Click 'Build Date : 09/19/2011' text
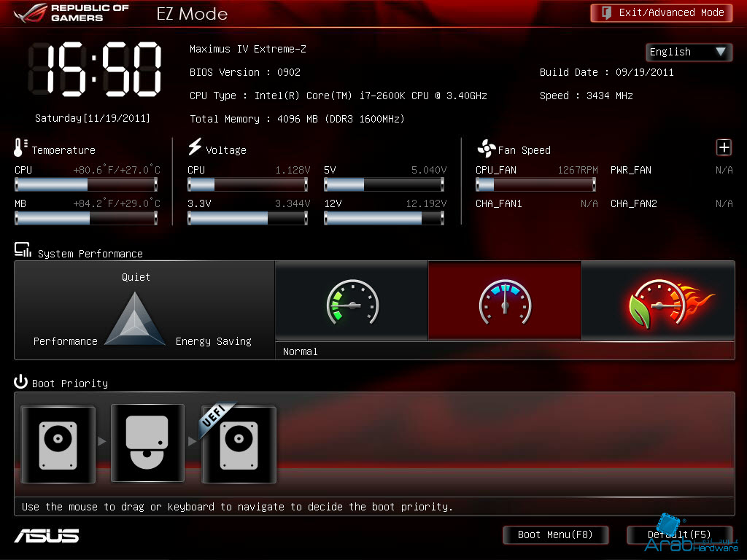This screenshot has height=560, width=747. click(x=606, y=72)
